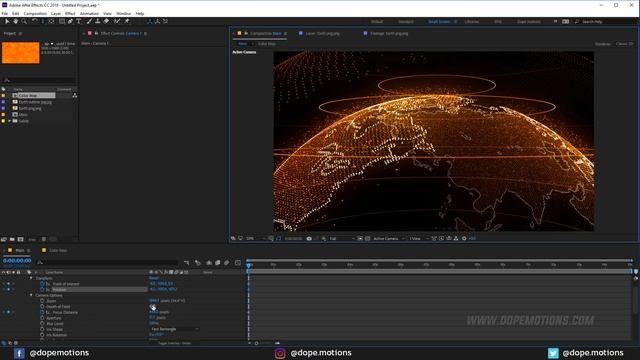Viewport: 640px width, 360px height.
Task: Open the workspace overflow chevron menu
Action: [556, 21]
